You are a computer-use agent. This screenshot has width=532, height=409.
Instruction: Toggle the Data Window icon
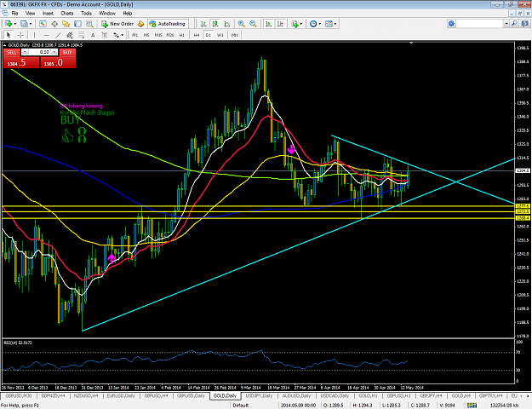pos(54,24)
